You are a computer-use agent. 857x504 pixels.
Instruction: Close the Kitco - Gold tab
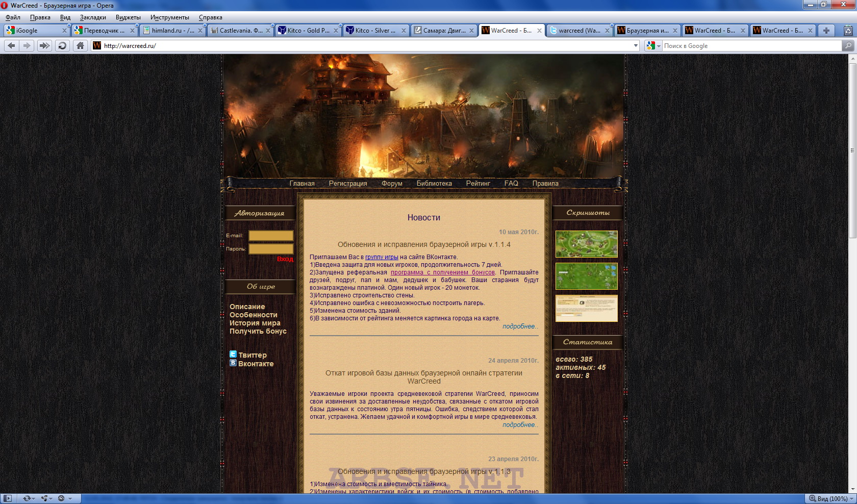tap(336, 31)
